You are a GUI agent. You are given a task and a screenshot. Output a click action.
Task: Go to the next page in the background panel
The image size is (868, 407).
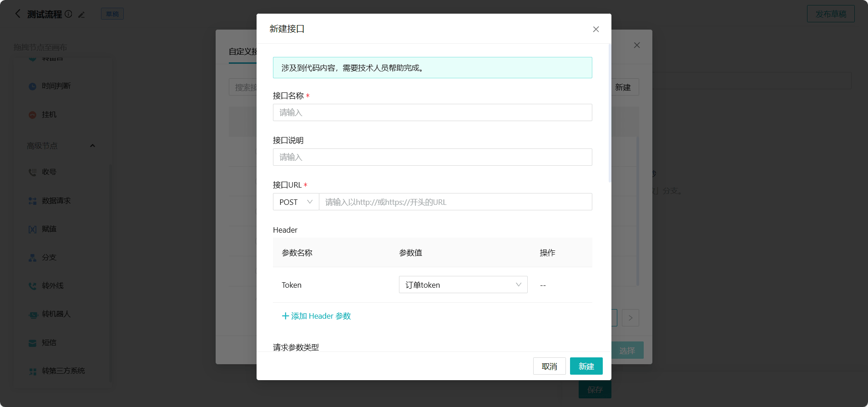(631, 318)
